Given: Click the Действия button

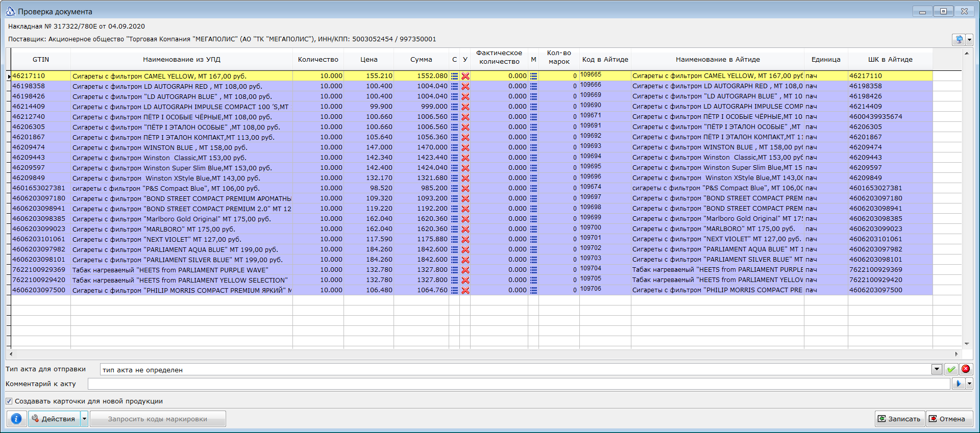Looking at the screenshot, I should pos(54,419).
